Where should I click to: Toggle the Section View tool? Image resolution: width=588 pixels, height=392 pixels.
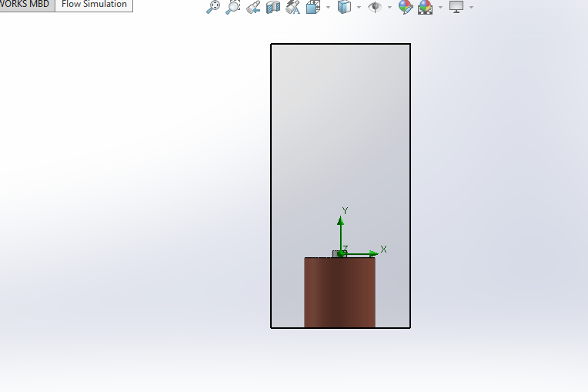tap(273, 7)
